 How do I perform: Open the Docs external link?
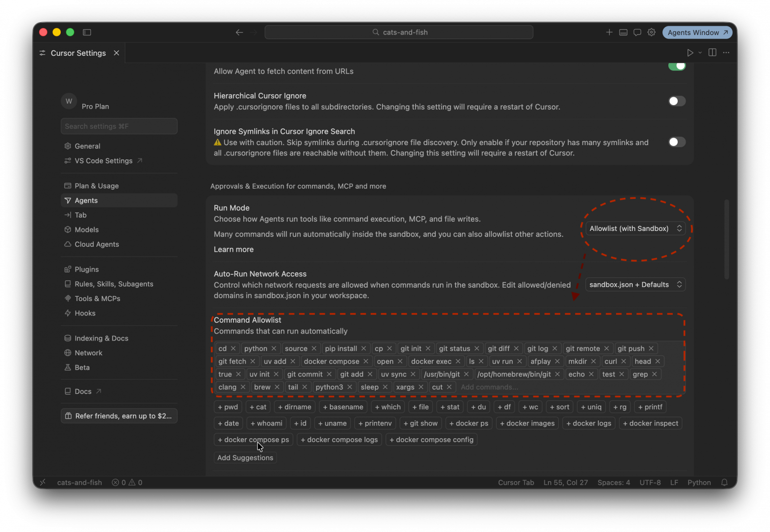pyautogui.click(x=119, y=391)
